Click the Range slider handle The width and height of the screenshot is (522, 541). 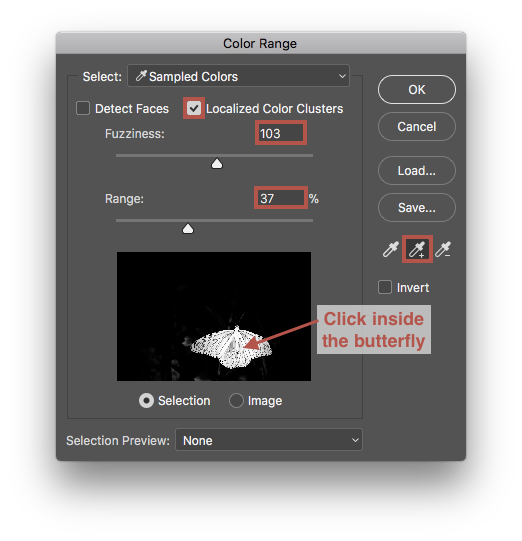[x=188, y=229]
